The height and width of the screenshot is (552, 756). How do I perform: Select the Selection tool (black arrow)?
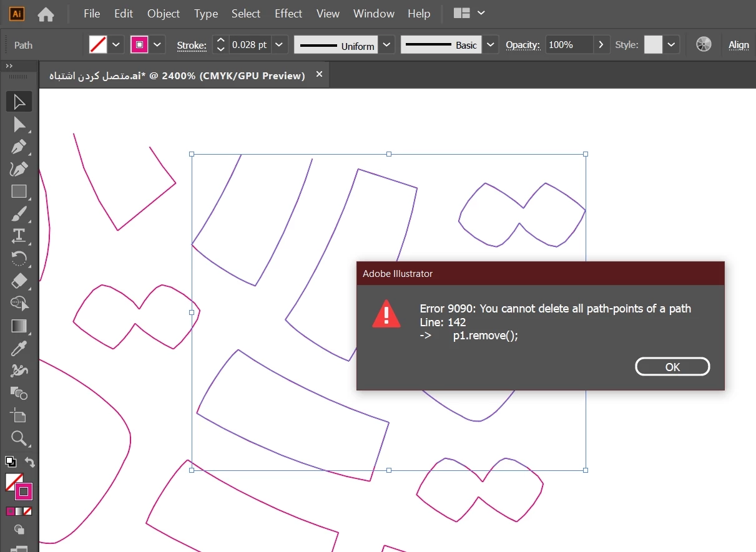[x=19, y=102]
